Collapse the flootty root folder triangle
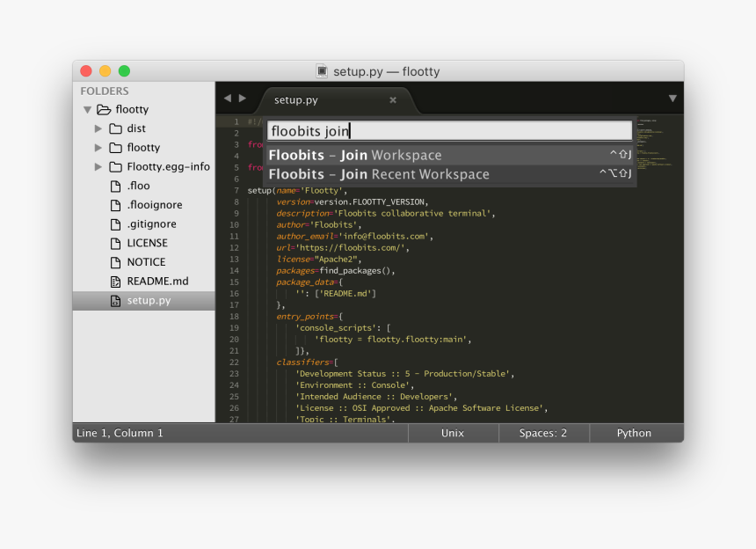The height and width of the screenshot is (549, 756). pyautogui.click(x=86, y=109)
